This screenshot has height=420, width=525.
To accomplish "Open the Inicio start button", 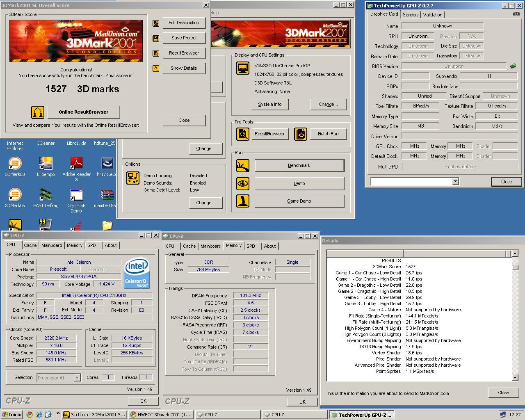I will (x=12, y=415).
